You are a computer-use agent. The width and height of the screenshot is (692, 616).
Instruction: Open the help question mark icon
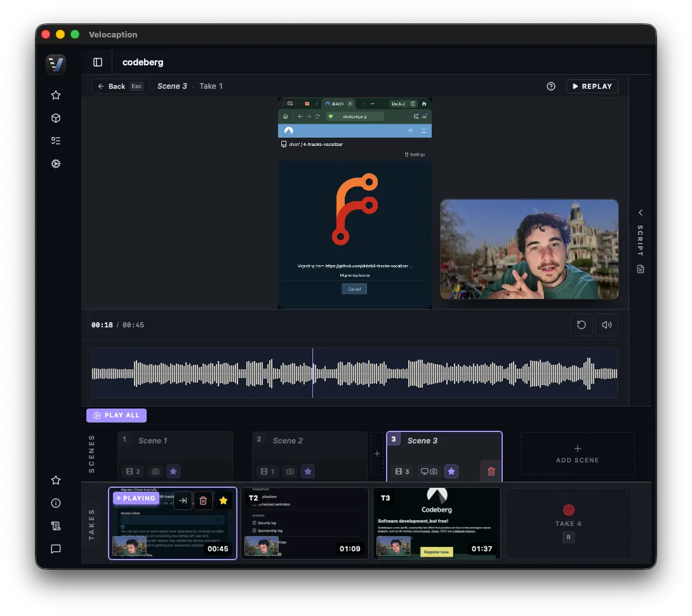pyautogui.click(x=551, y=86)
